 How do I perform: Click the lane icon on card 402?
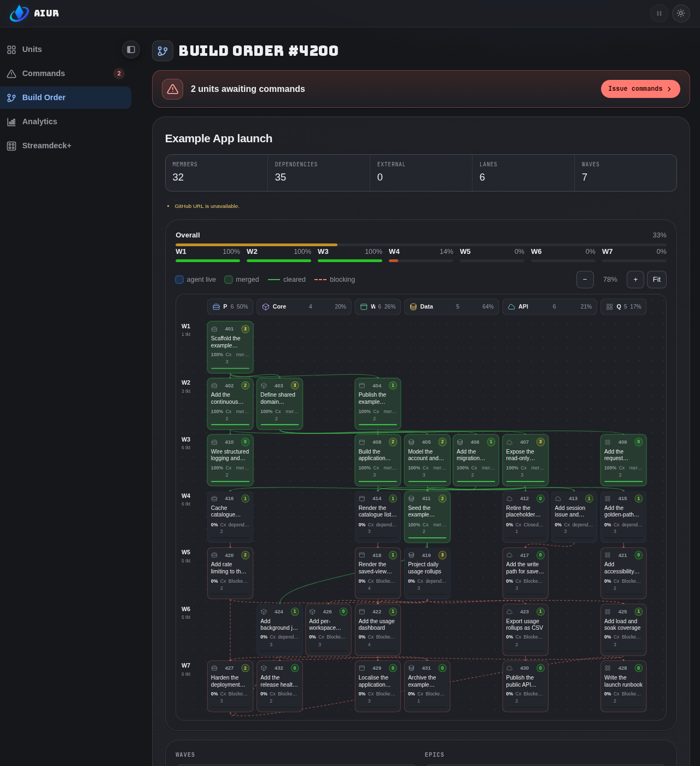click(x=214, y=386)
